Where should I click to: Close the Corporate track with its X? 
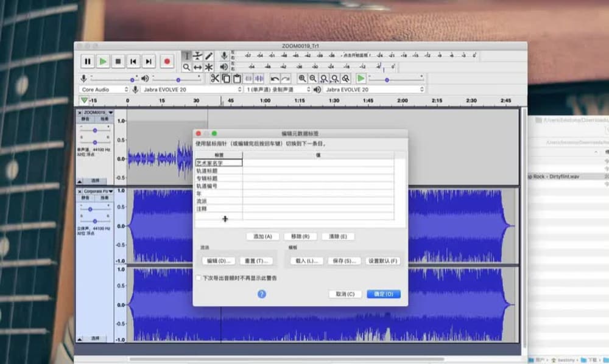click(x=80, y=192)
